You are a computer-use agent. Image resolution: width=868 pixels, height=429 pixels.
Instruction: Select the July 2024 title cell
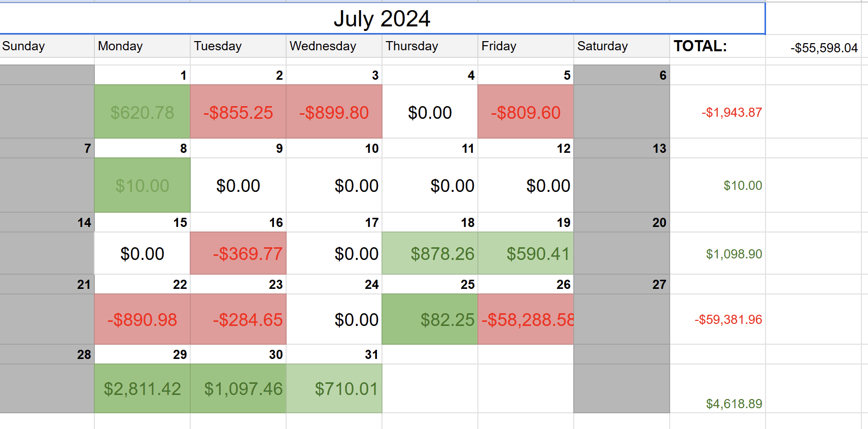pyautogui.click(x=381, y=19)
